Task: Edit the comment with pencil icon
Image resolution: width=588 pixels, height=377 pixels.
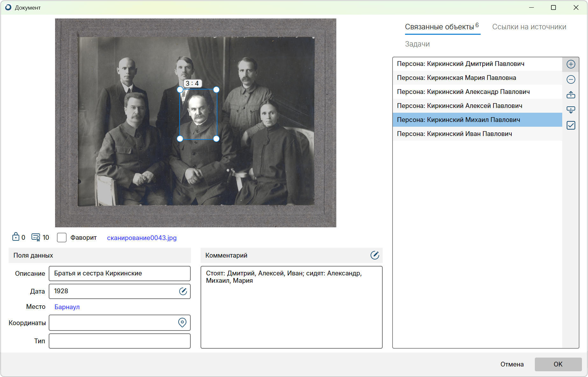Action: tap(375, 255)
